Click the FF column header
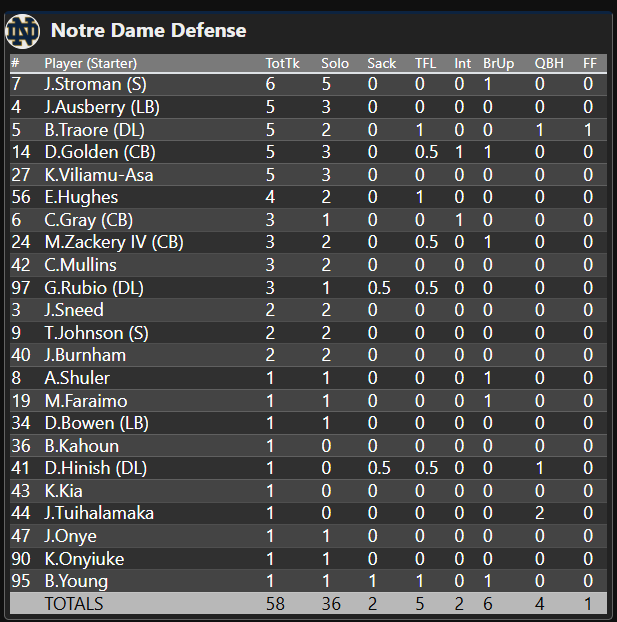 pyautogui.click(x=589, y=64)
